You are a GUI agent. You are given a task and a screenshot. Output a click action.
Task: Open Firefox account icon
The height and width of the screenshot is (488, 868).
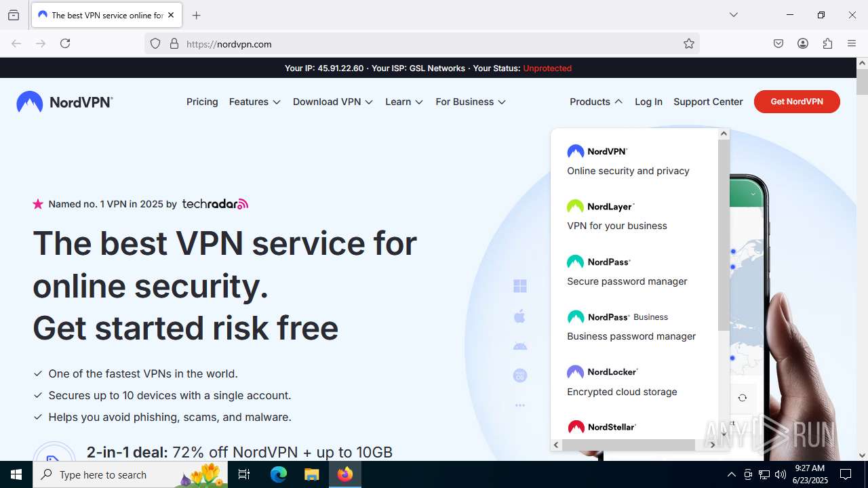803,43
